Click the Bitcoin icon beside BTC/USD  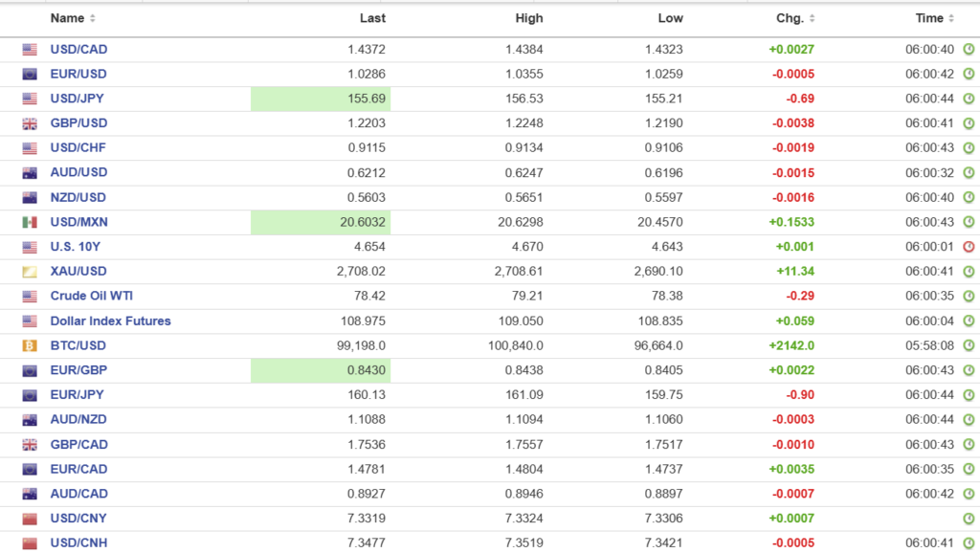30,345
